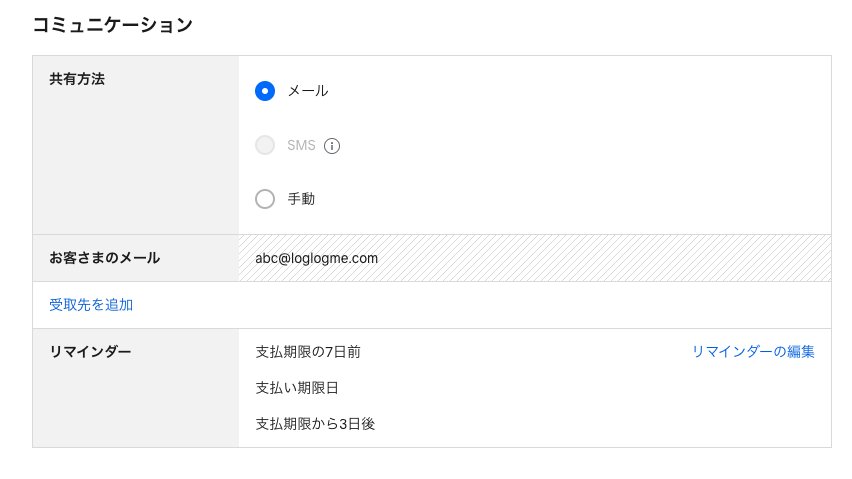Click the greyed-out SMS radio button
Image resolution: width=852 pixels, height=479 pixels.
pos(265,145)
